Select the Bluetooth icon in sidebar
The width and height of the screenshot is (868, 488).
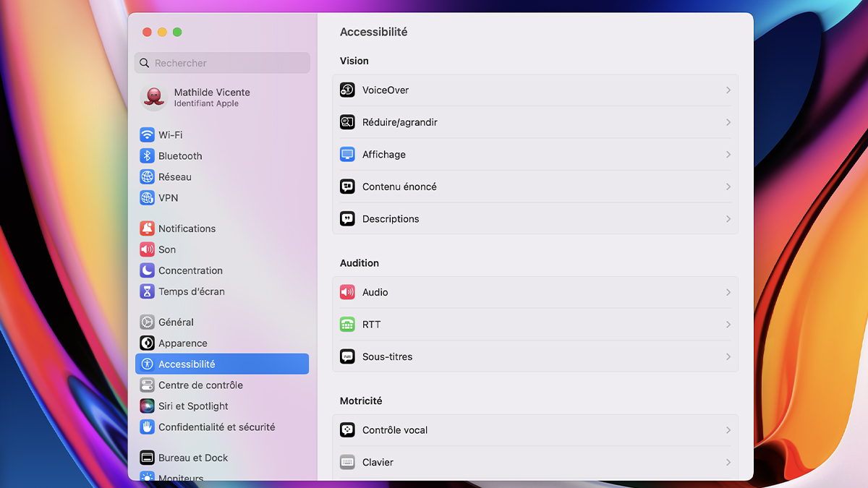pos(147,156)
